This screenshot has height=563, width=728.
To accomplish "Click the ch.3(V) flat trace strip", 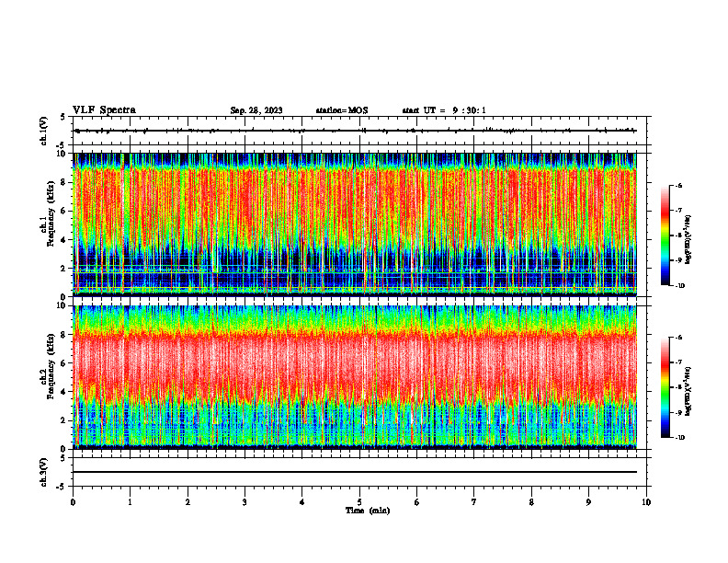I will [359, 472].
